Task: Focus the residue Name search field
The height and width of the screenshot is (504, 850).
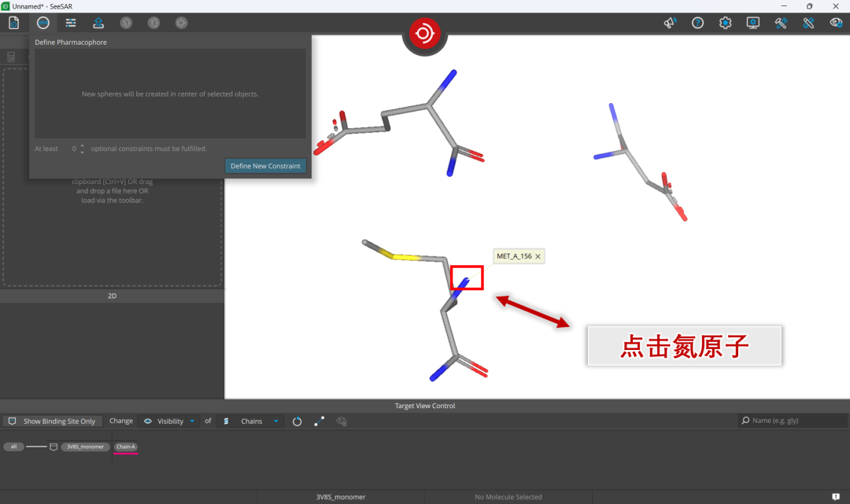Action: [793, 421]
